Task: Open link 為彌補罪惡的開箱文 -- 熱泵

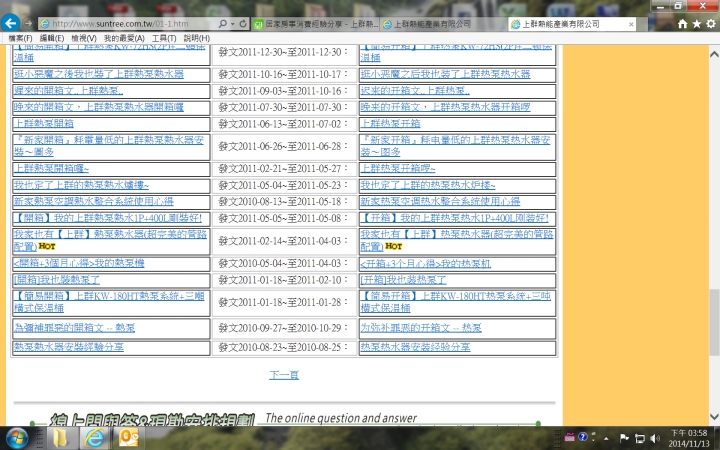Action: point(74,328)
